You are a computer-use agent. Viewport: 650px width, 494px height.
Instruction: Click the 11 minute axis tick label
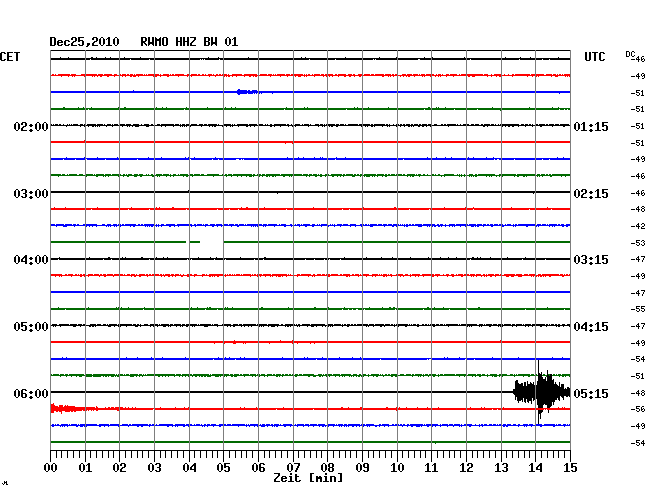tap(432, 468)
